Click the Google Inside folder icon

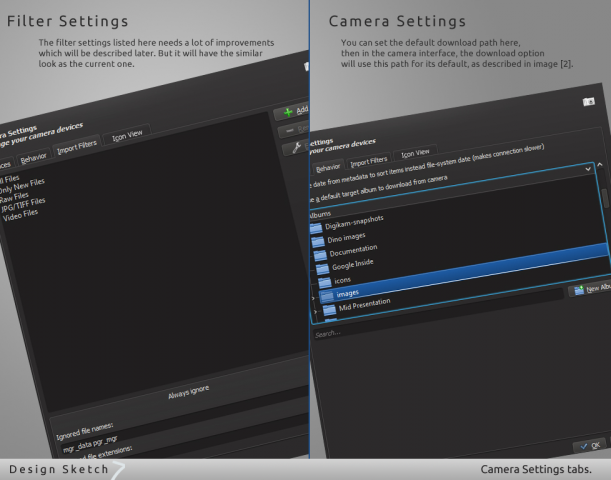click(x=320, y=268)
